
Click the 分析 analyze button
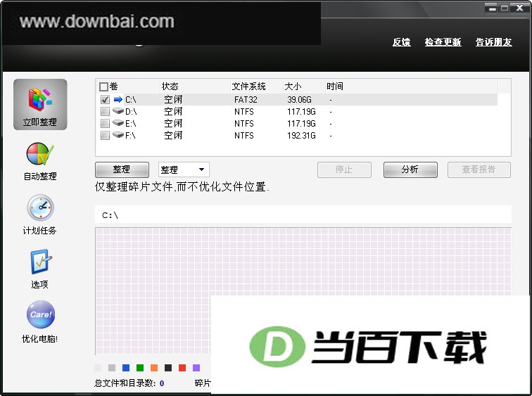click(410, 170)
